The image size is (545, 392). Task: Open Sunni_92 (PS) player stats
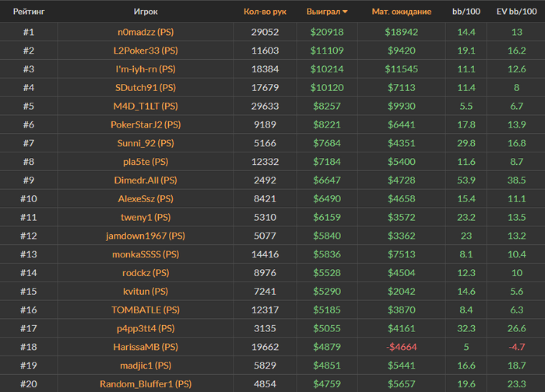(x=145, y=143)
